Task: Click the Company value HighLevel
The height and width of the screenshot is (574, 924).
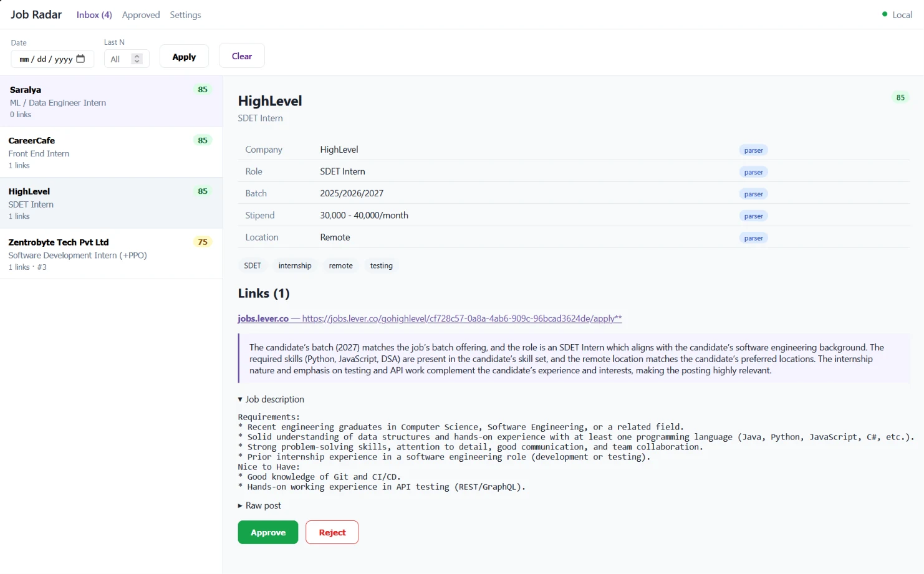Action: coord(339,150)
